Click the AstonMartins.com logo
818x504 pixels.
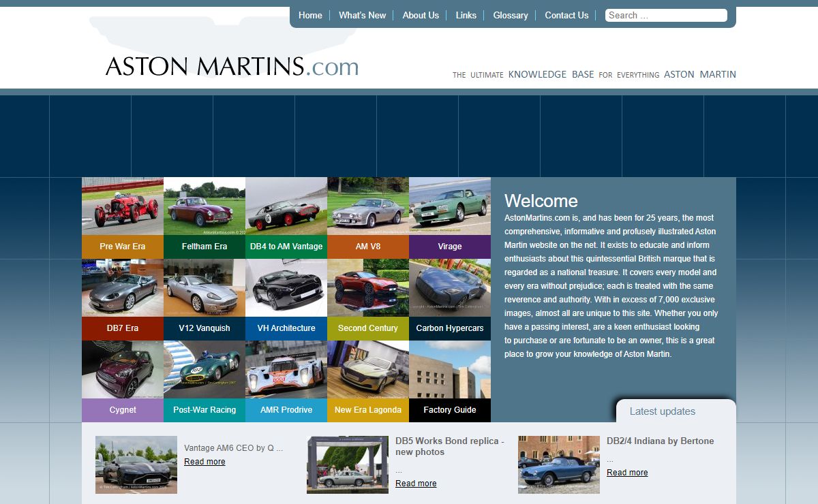tap(232, 66)
